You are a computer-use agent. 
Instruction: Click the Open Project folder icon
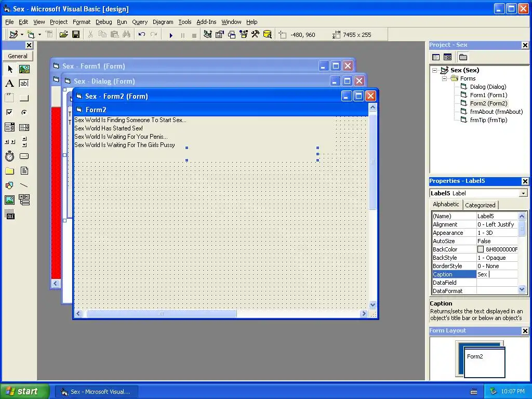tap(63, 34)
